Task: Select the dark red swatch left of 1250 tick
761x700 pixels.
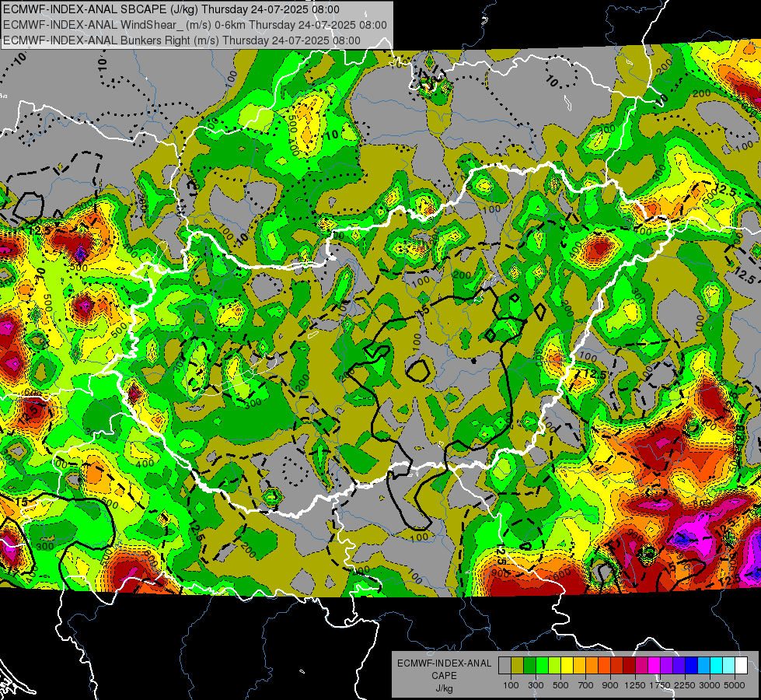Action: tap(629, 666)
